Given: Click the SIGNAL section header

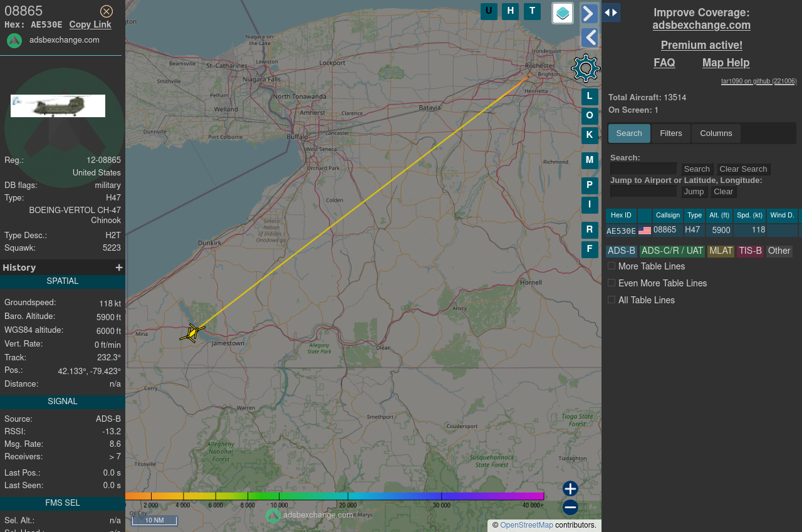Looking at the screenshot, I should [63, 402].
